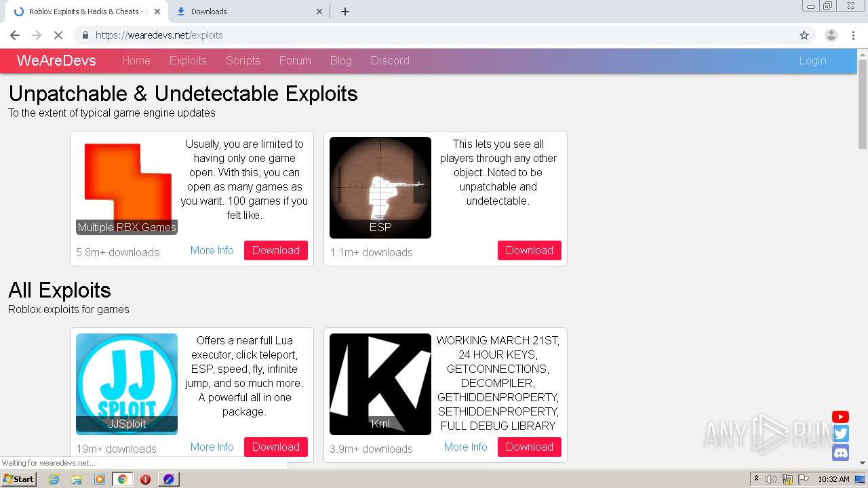Download the ESP exploit
868x488 pixels.
coord(530,250)
